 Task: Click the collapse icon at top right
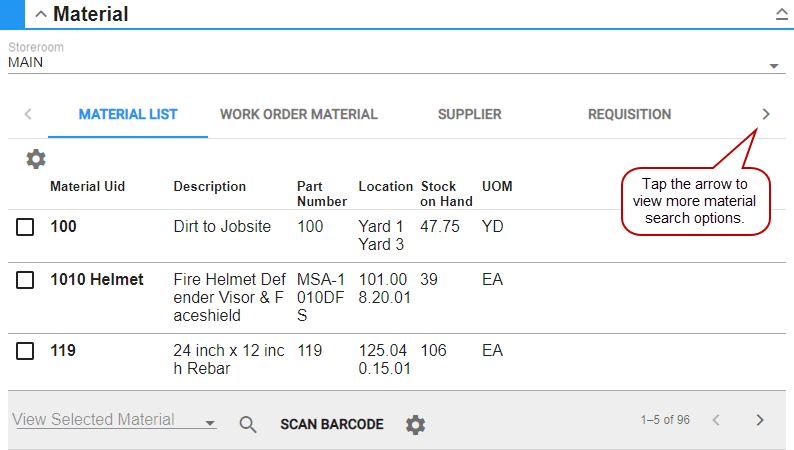click(x=781, y=14)
